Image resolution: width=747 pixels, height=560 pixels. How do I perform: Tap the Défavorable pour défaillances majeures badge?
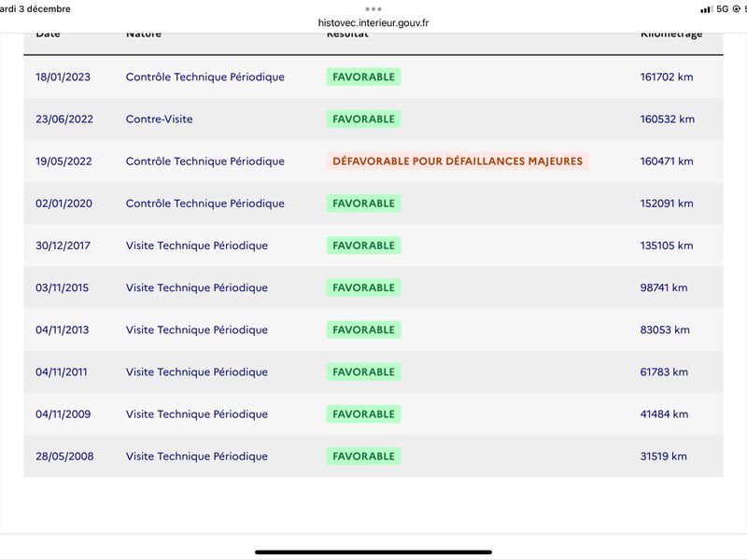458,161
